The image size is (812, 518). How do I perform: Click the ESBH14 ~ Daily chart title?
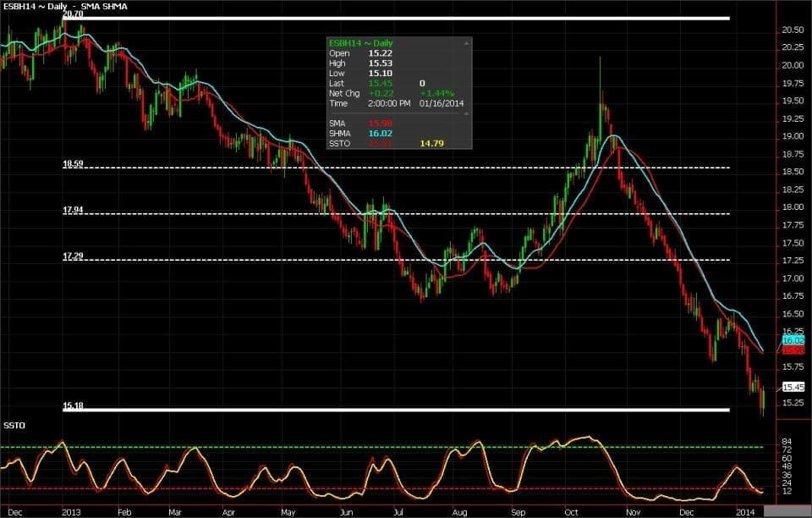coord(33,6)
